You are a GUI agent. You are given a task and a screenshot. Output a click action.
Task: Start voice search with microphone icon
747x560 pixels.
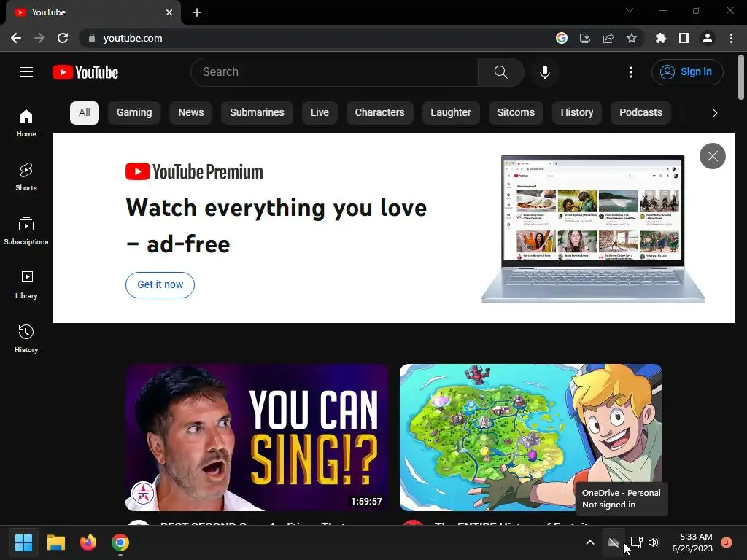(x=545, y=72)
